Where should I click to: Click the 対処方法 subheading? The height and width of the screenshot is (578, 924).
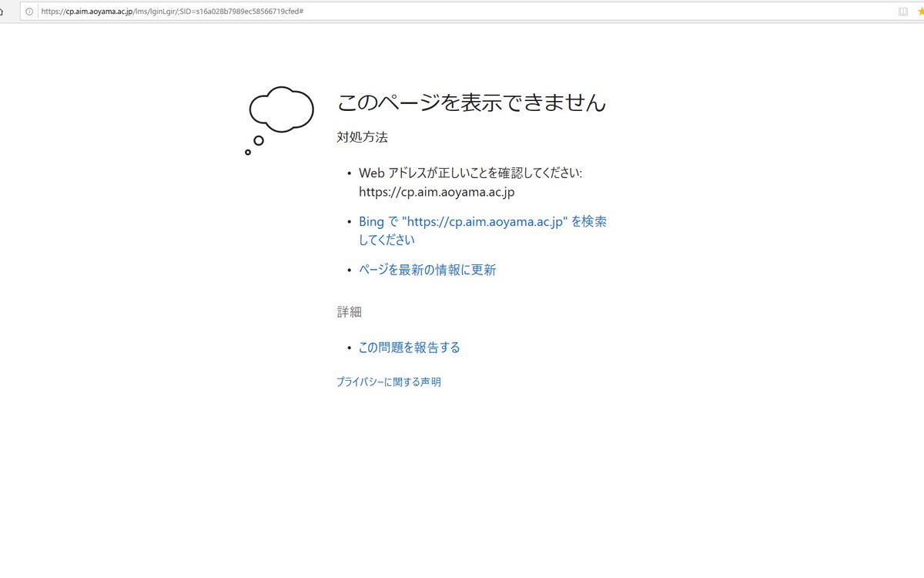[362, 137]
